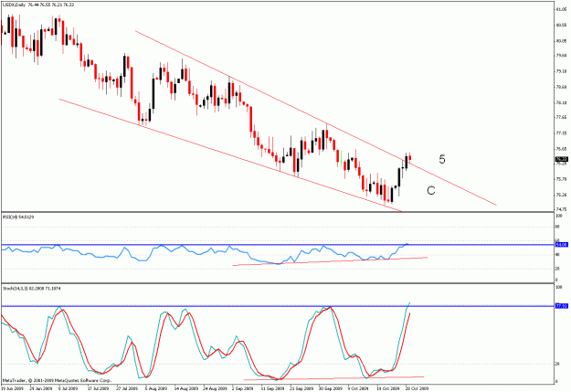The height and width of the screenshot is (392, 571).
Task: Click the 80.05 price axis label
Action: 561,41
